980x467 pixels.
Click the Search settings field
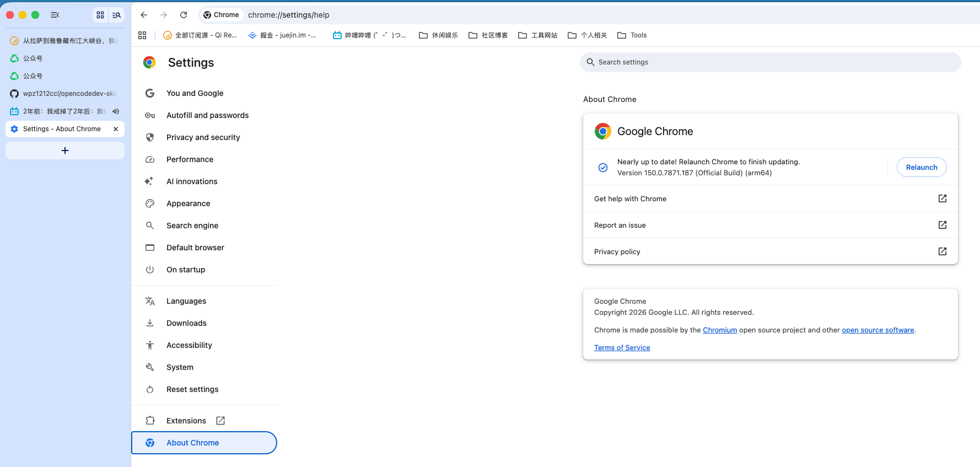click(x=770, y=62)
